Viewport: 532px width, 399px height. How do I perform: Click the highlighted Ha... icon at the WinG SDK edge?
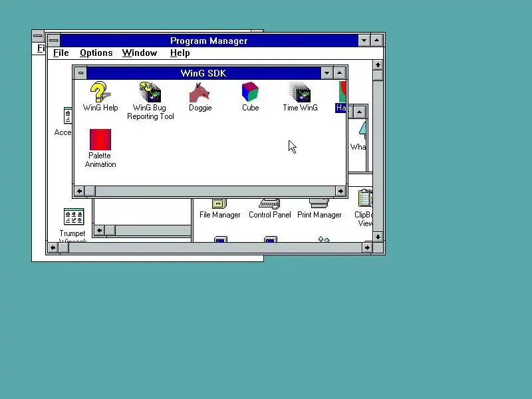342,96
